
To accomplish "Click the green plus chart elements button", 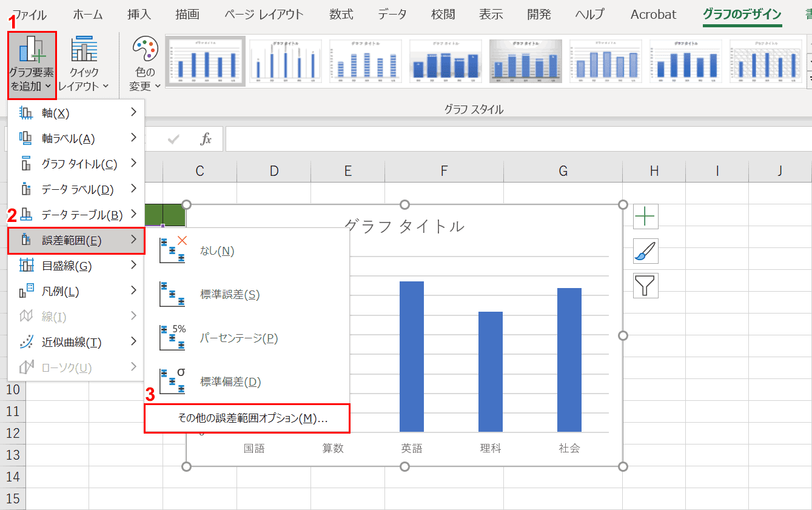I will click(646, 216).
